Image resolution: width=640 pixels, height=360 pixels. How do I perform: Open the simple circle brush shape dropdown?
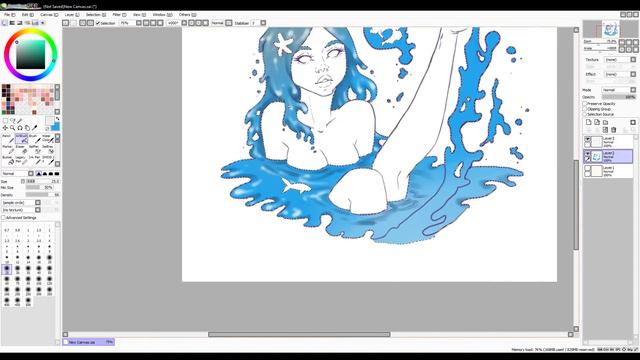(x=21, y=202)
